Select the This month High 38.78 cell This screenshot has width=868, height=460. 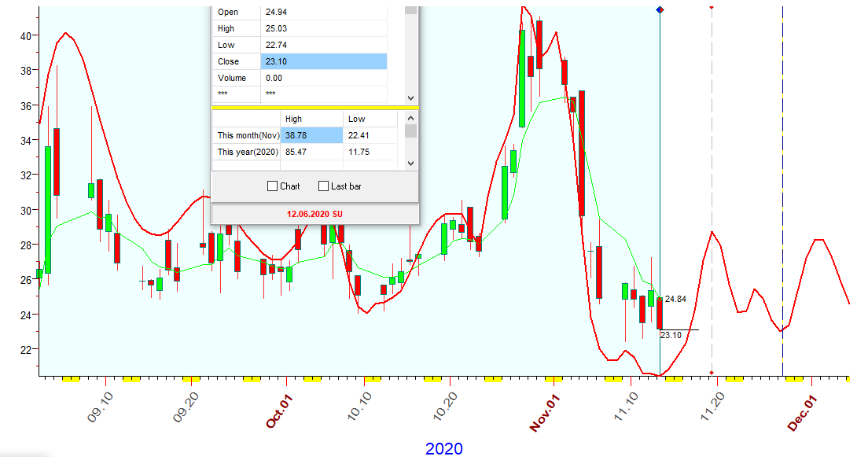click(x=311, y=135)
